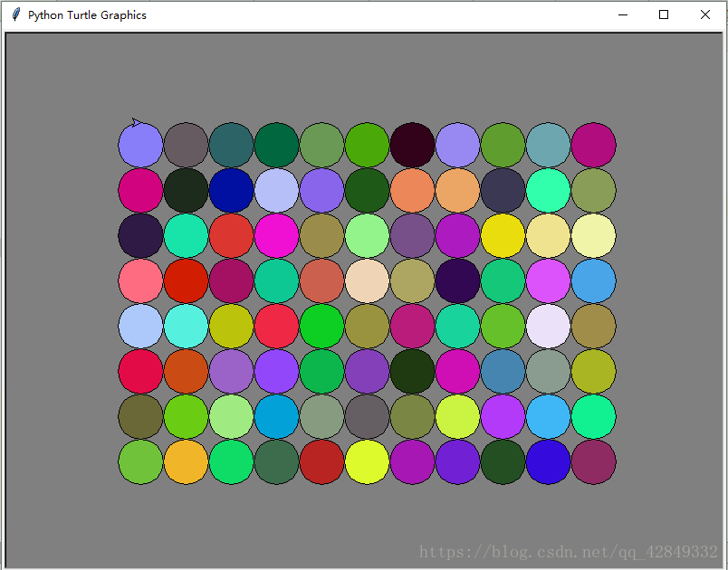Pick the dark red circle in bottom row
The image size is (728, 570).
[321, 462]
